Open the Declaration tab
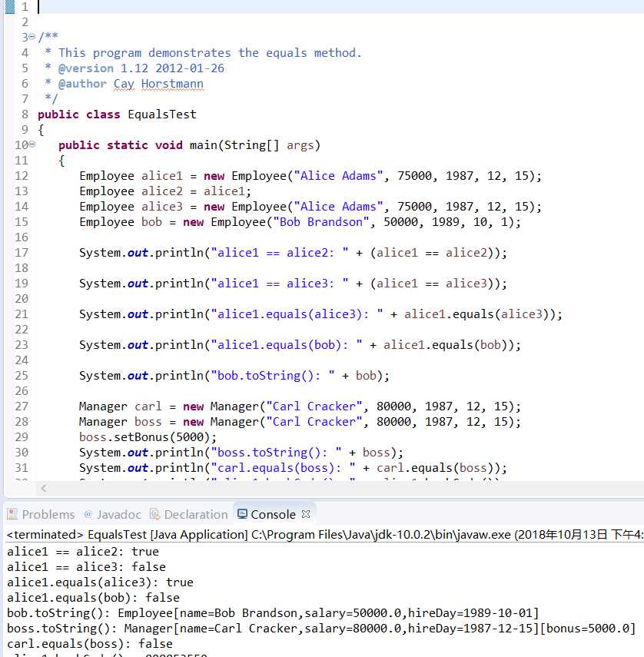Image resolution: width=644 pixels, height=657 pixels. pos(188,514)
